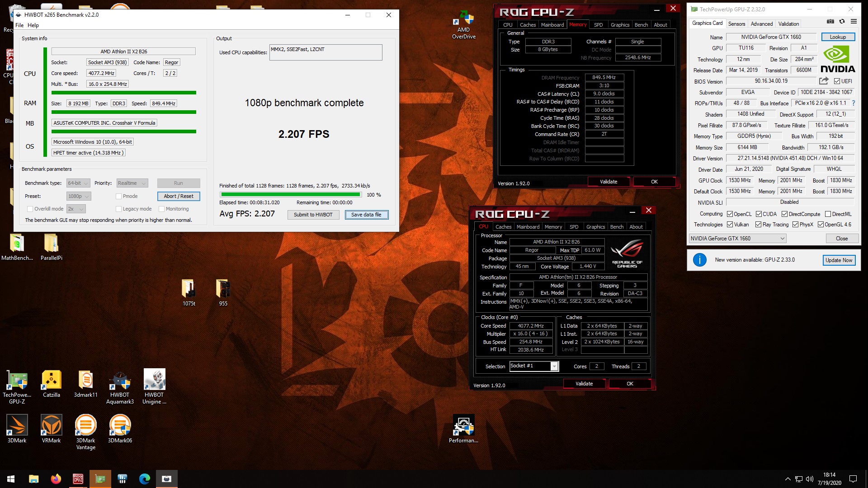Open File Explorer from taskbar
The image size is (868, 488).
(x=33, y=479)
